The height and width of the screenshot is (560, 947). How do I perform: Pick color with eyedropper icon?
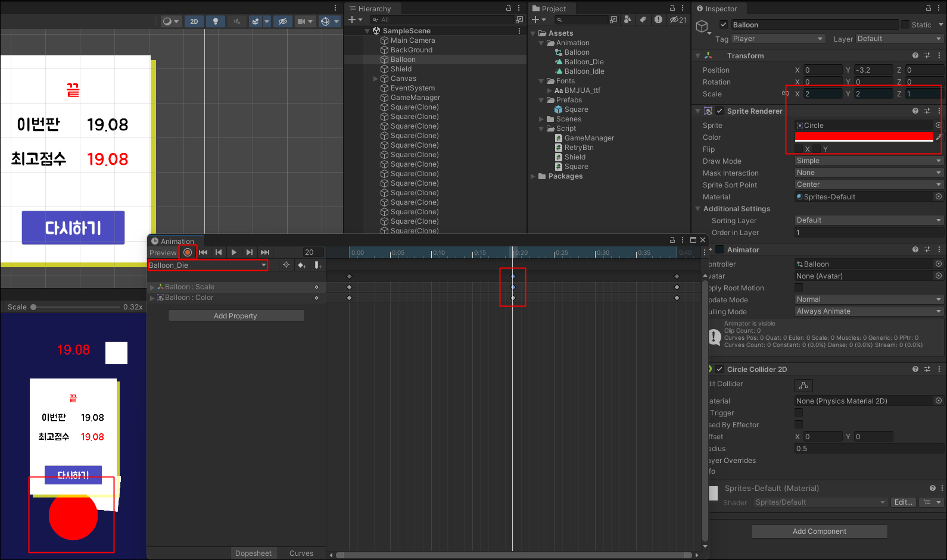(x=939, y=137)
